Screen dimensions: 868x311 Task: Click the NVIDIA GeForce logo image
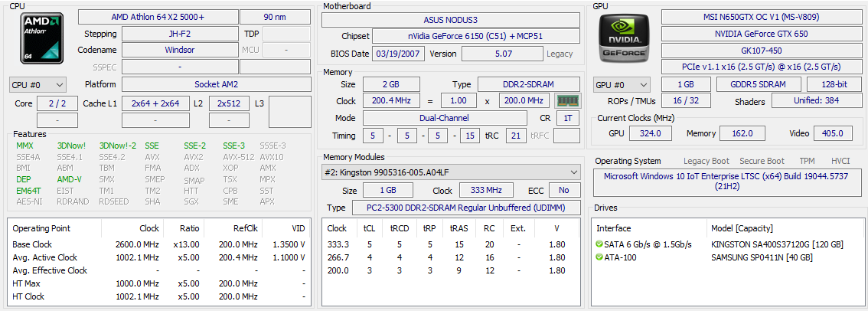tap(623, 38)
